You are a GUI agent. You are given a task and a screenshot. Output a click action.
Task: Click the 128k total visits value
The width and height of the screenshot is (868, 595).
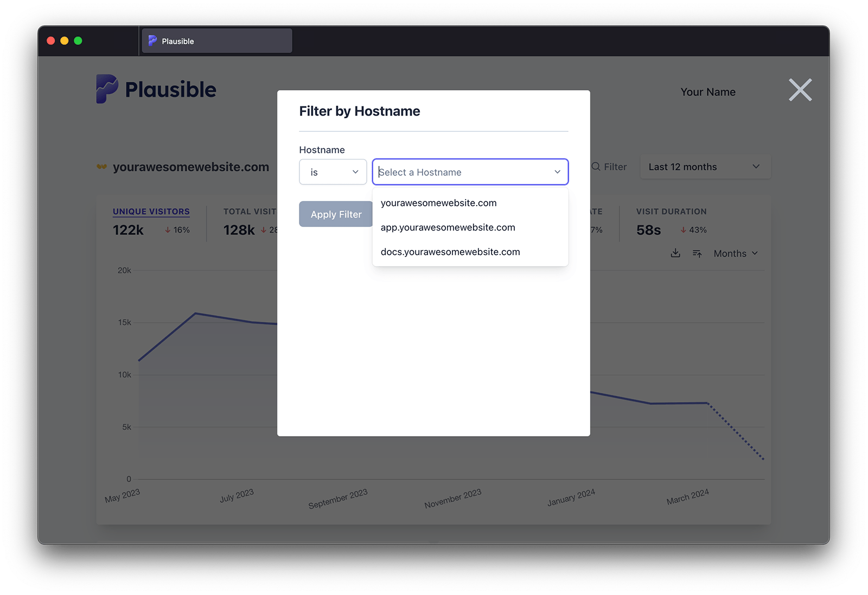pyautogui.click(x=239, y=230)
